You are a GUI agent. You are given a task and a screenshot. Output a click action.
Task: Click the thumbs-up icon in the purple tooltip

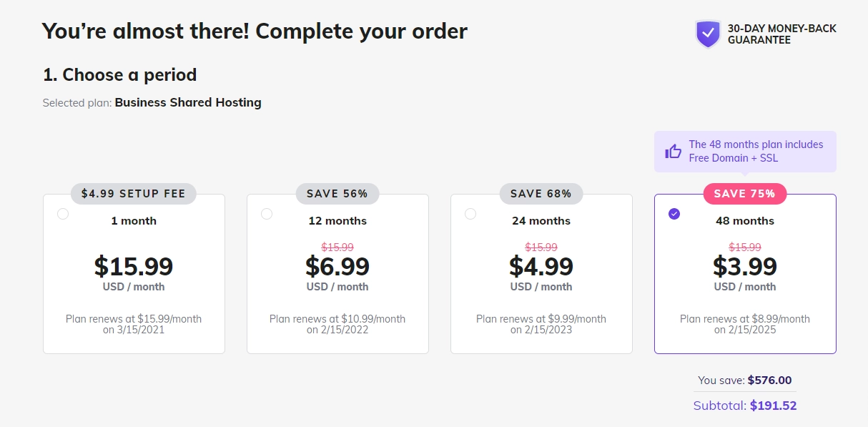(672, 151)
